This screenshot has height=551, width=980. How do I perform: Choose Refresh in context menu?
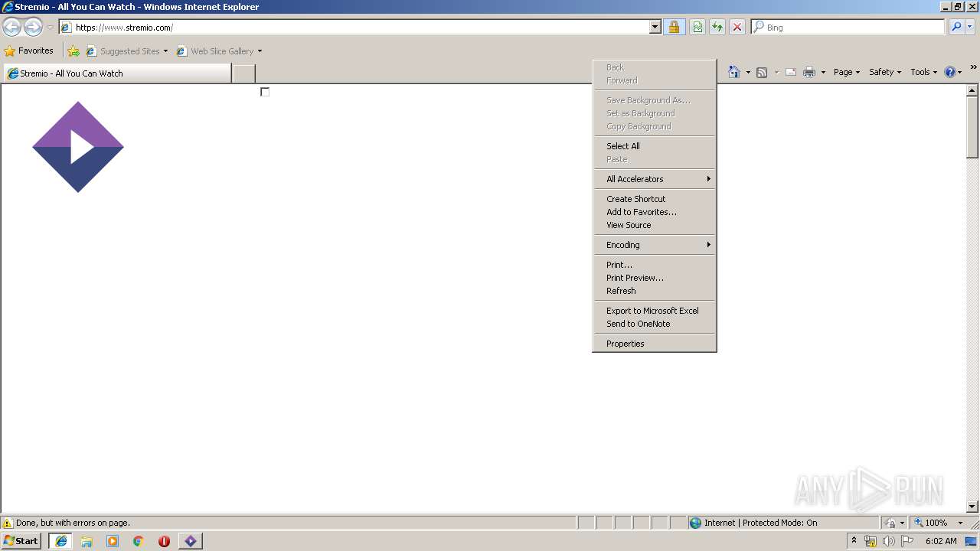click(x=655, y=291)
